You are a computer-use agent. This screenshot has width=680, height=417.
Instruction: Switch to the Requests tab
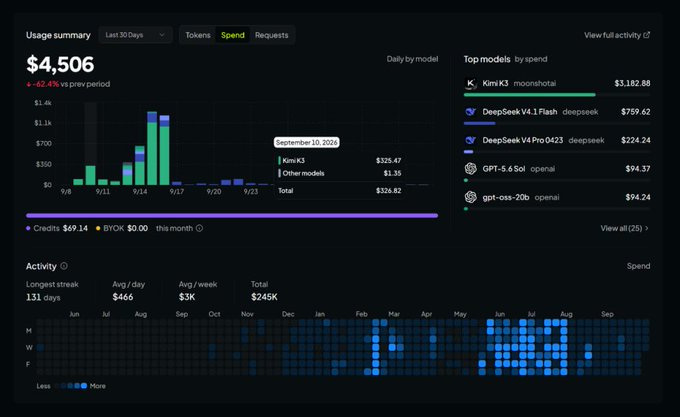(271, 35)
